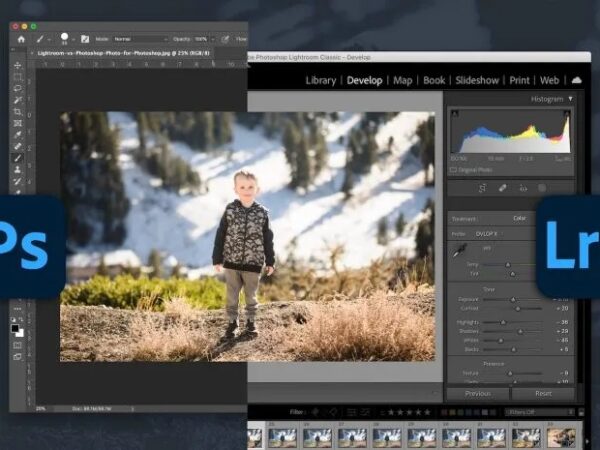Select the Lightroom healing bandage tool
Image resolution: width=600 pixels, height=450 pixels.
pyautogui.click(x=502, y=188)
